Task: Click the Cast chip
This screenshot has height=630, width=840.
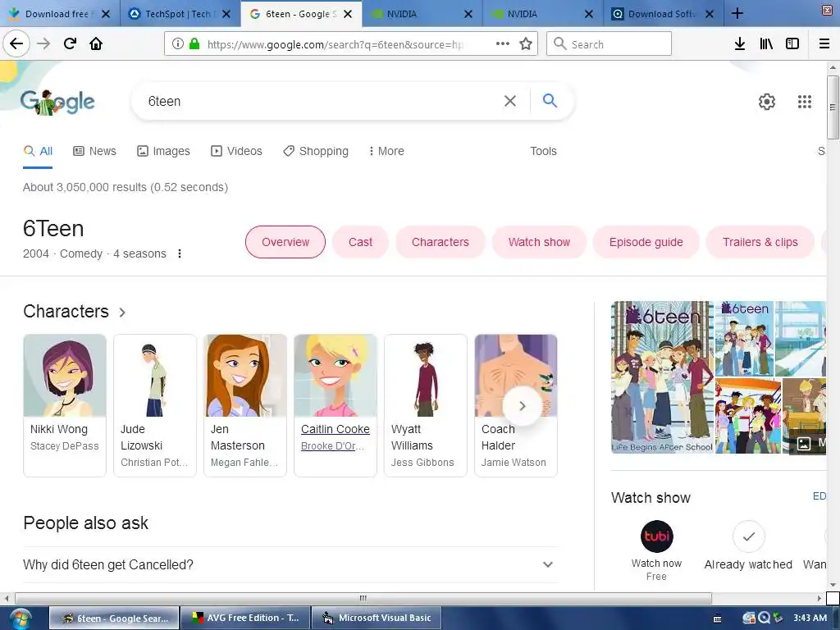Action: point(360,242)
